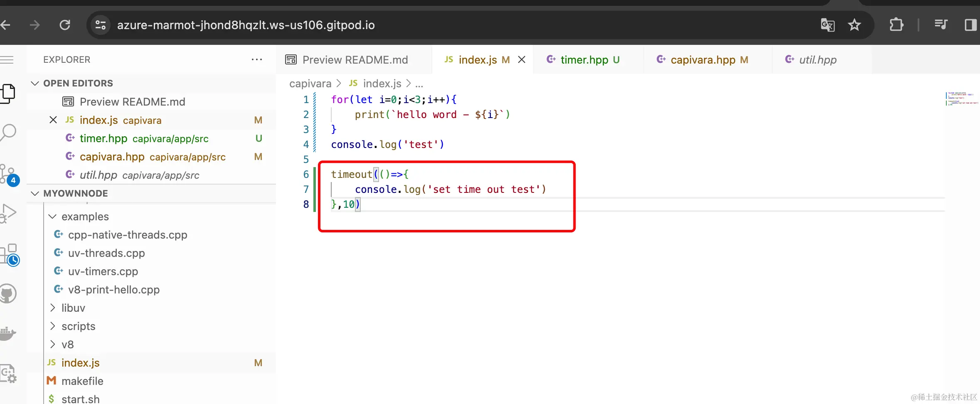
Task: Bookmark this page with the star icon
Action: tap(854, 25)
